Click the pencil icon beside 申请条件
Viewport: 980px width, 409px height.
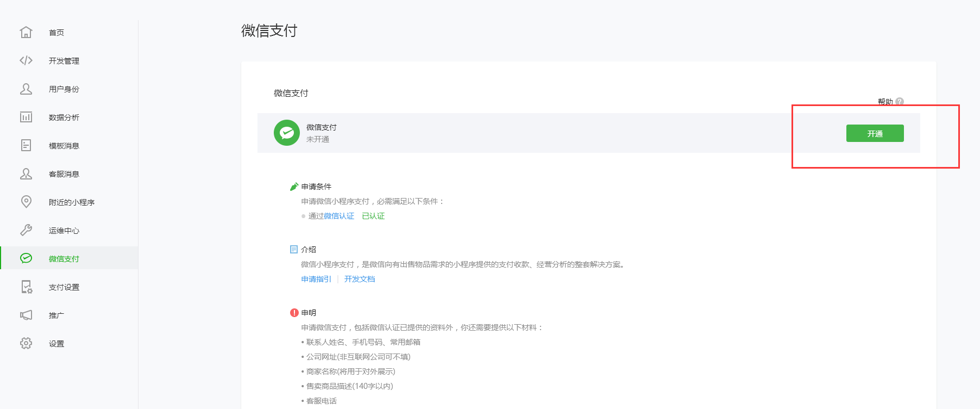[x=294, y=187]
